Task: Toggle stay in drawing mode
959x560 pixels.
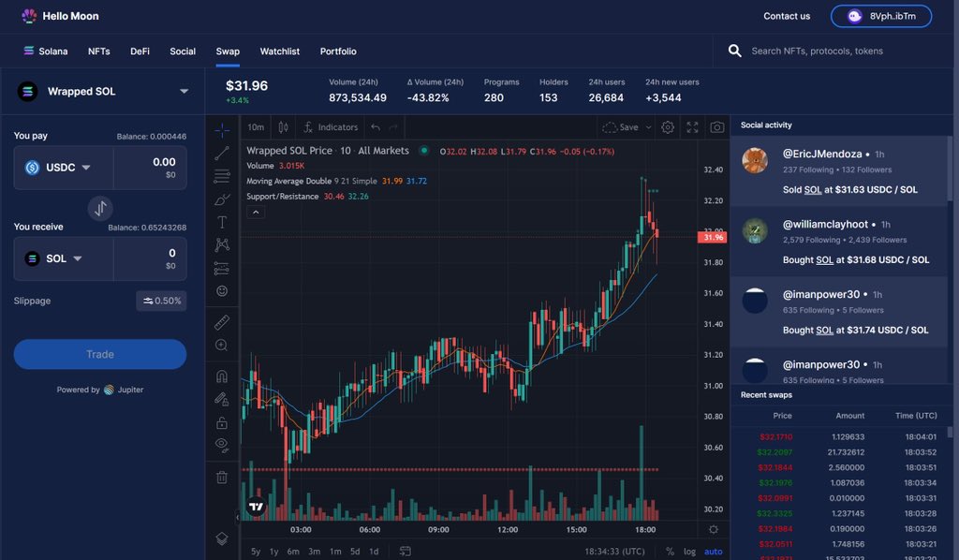Action: pyautogui.click(x=222, y=399)
